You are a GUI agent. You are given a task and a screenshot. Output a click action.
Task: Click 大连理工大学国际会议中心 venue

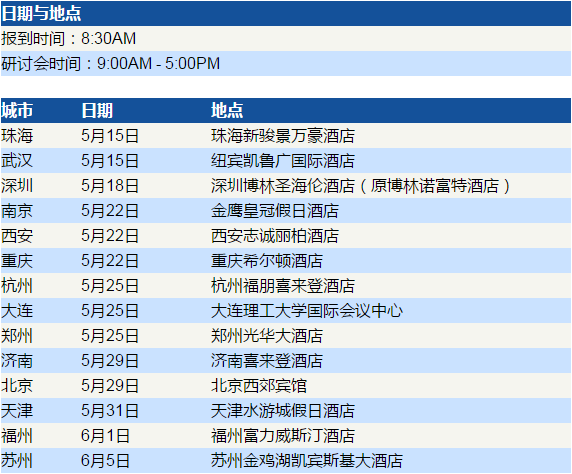coord(307,311)
